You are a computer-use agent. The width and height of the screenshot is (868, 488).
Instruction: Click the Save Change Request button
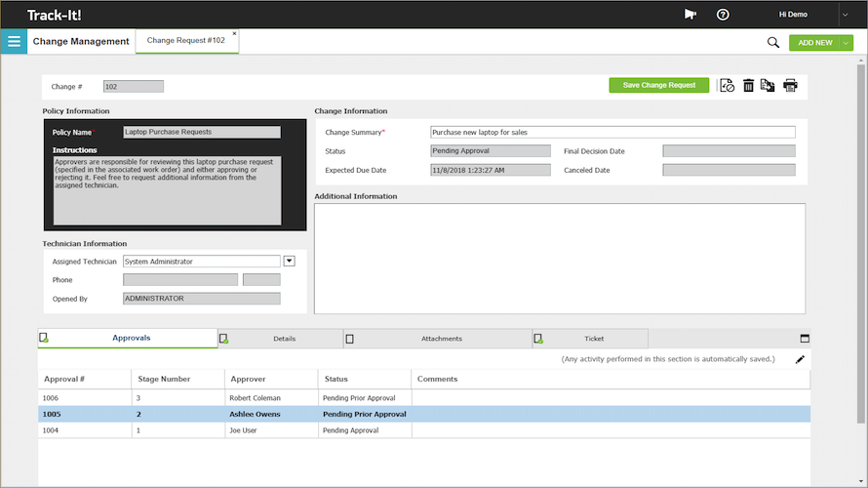659,86
